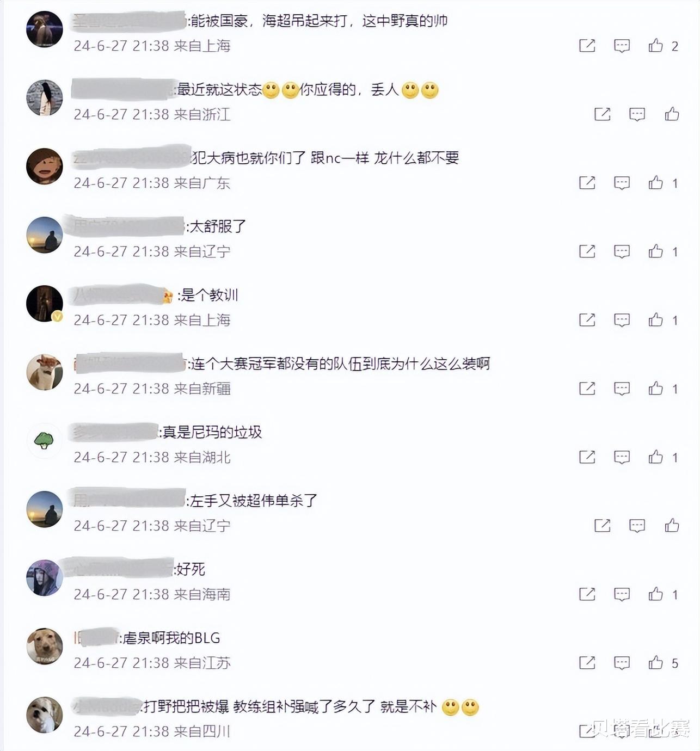Like the comment '能被国豪，海超吊起来打'
Image resolution: width=700 pixels, height=751 pixels.
click(656, 46)
